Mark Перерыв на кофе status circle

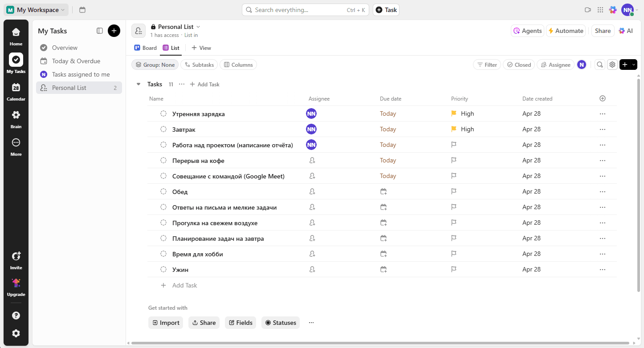click(163, 160)
